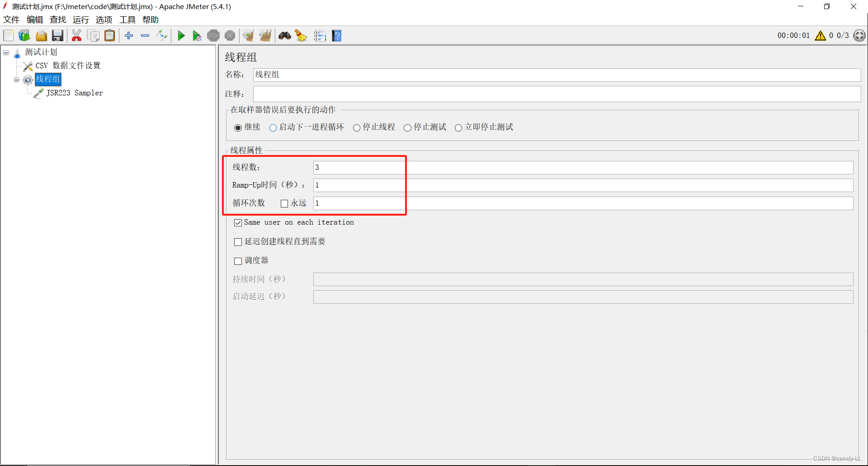Viewport: 868px width, 466px height.
Task: Select the 停止线程 radio button
Action: click(357, 127)
